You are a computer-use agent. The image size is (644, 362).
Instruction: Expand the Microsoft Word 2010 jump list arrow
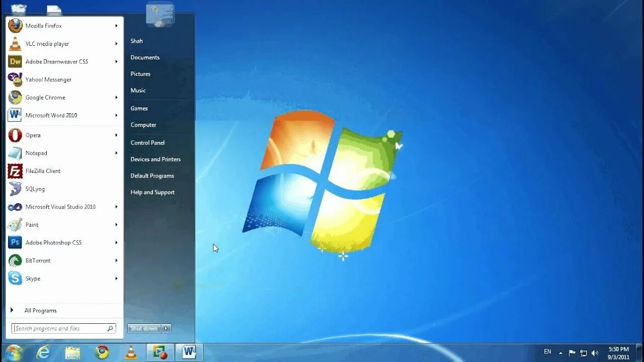tap(116, 115)
